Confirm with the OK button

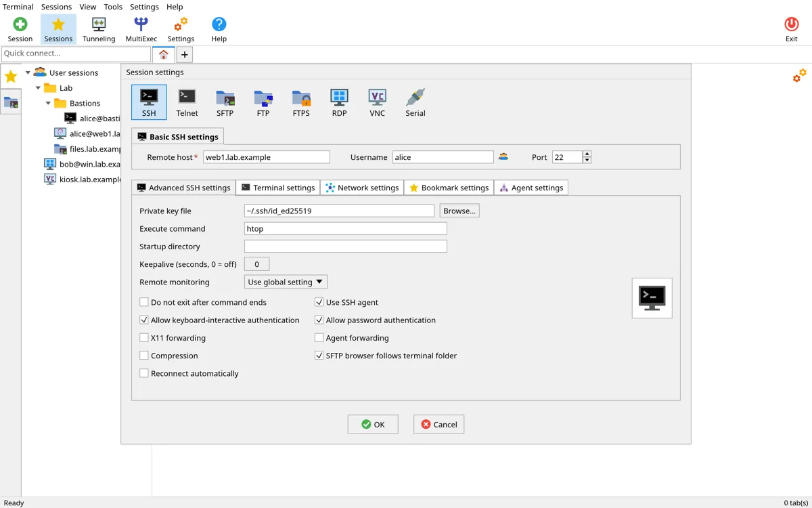pyautogui.click(x=373, y=424)
